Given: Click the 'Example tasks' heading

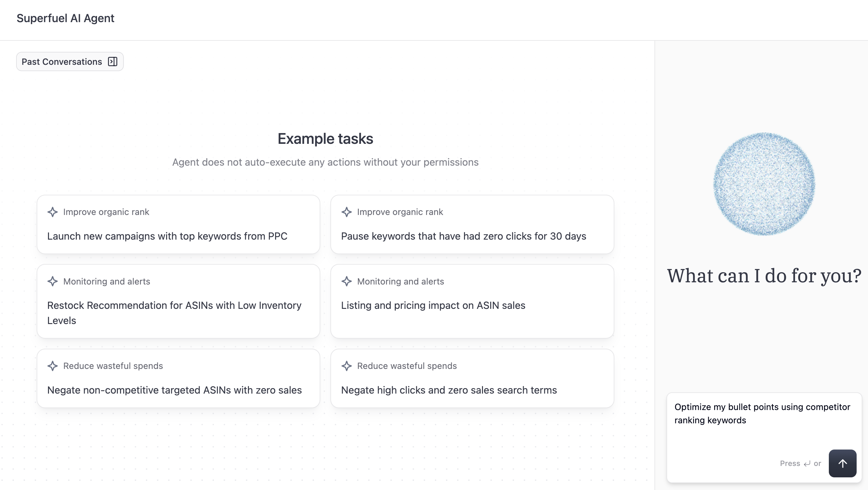Looking at the screenshot, I should (325, 138).
